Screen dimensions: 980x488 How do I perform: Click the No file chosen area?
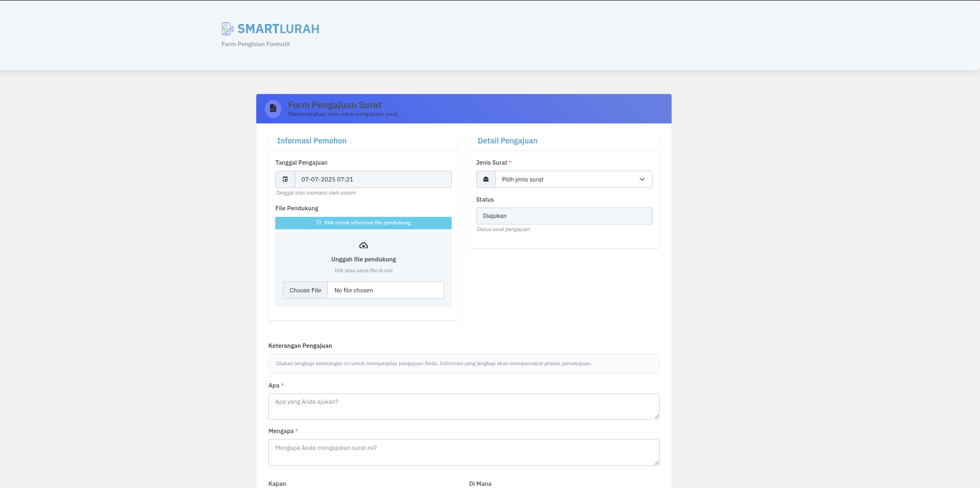pyautogui.click(x=385, y=290)
